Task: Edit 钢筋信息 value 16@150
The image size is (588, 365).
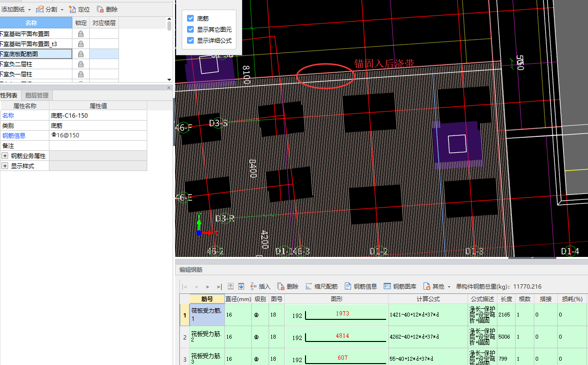Action: 98,136
